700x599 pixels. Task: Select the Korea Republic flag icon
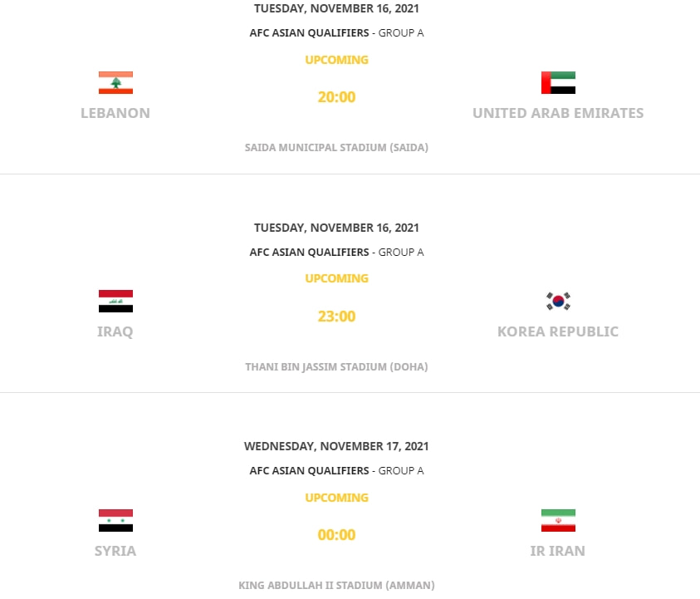pyautogui.click(x=558, y=301)
